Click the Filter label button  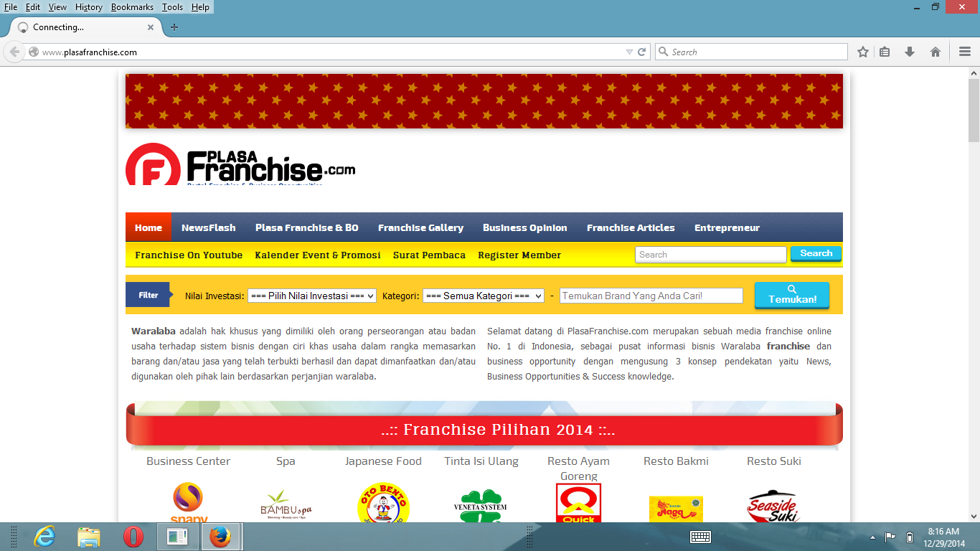pyautogui.click(x=150, y=295)
